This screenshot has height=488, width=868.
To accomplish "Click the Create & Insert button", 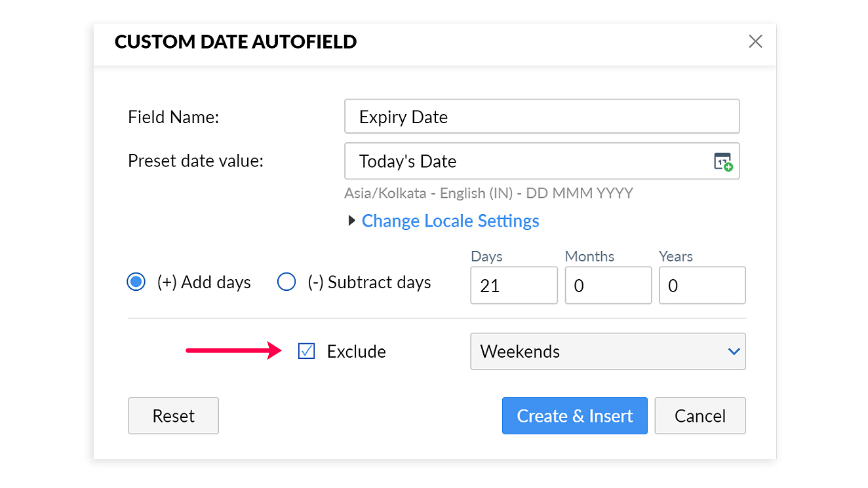I will point(574,416).
